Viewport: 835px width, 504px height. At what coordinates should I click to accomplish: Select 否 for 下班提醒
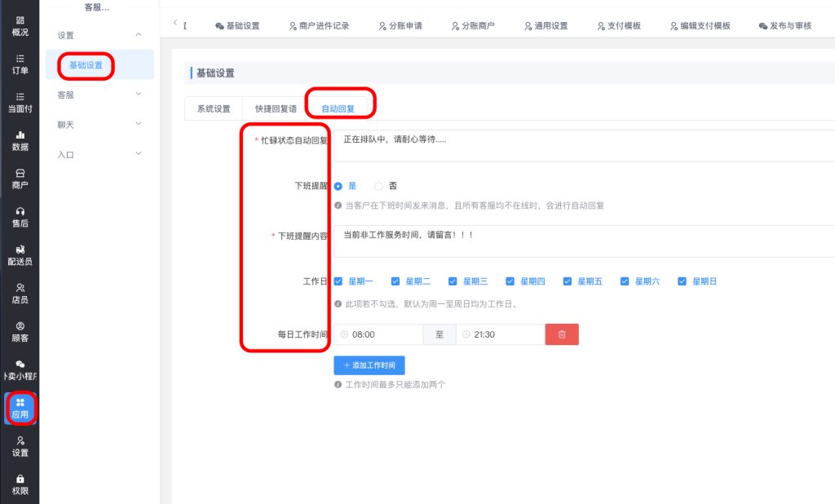tap(379, 186)
